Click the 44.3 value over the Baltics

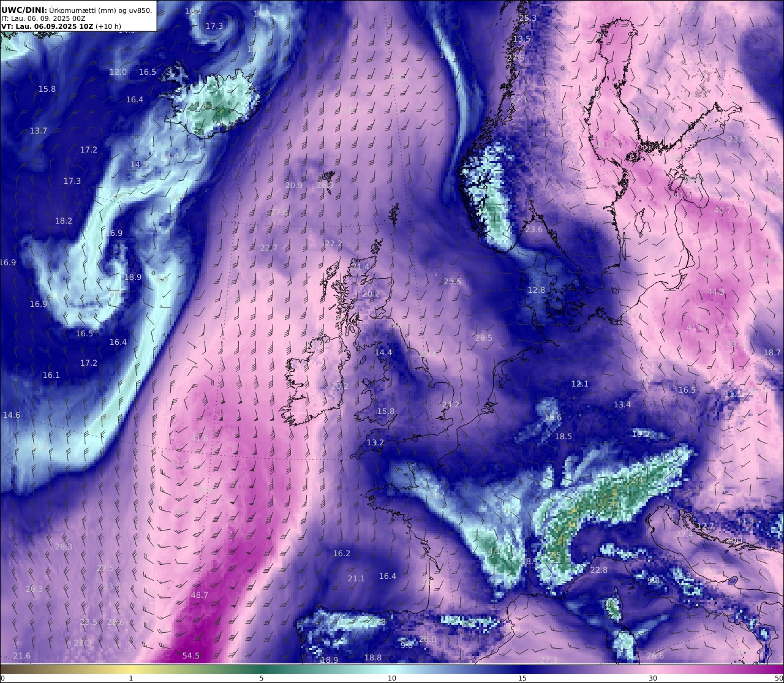(x=716, y=292)
